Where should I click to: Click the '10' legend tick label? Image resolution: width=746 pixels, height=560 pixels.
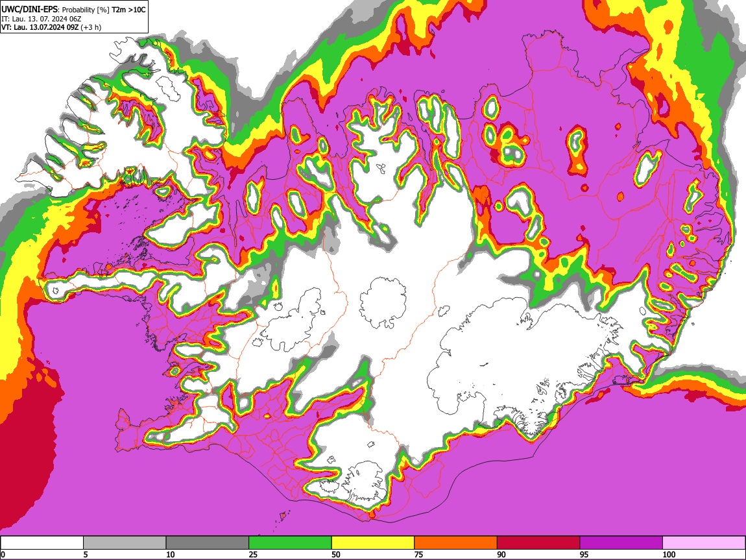pyautogui.click(x=171, y=554)
